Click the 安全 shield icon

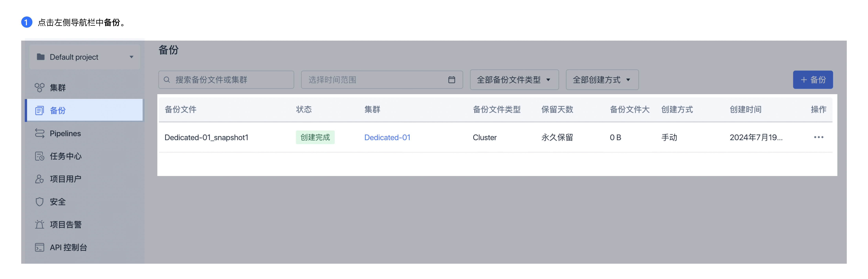pyautogui.click(x=39, y=202)
